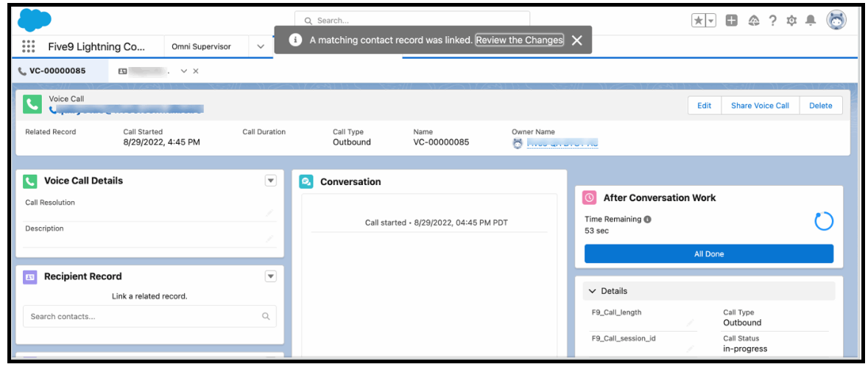The width and height of the screenshot is (868, 367).
Task: Click the Conversation chat icon
Action: point(306,181)
